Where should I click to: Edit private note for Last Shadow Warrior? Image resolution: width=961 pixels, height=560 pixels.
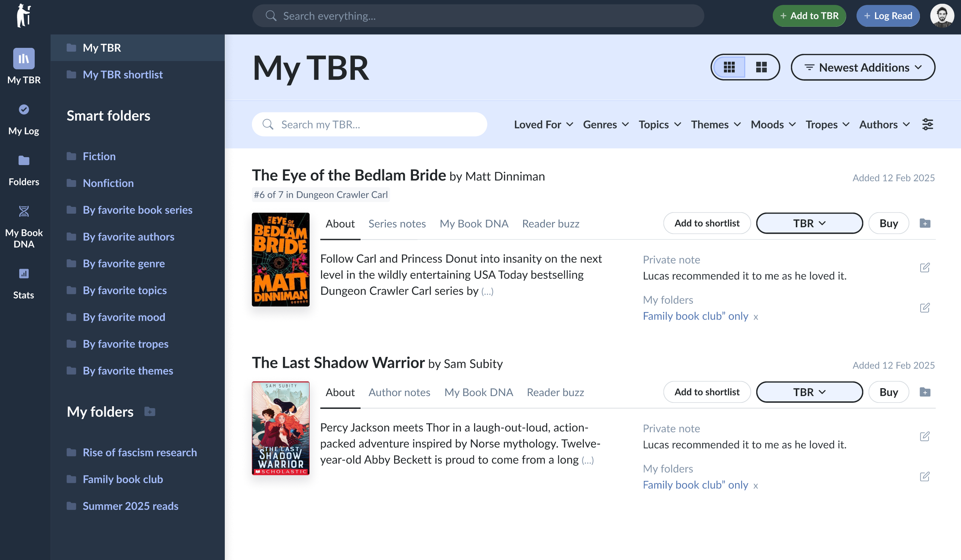point(925,436)
